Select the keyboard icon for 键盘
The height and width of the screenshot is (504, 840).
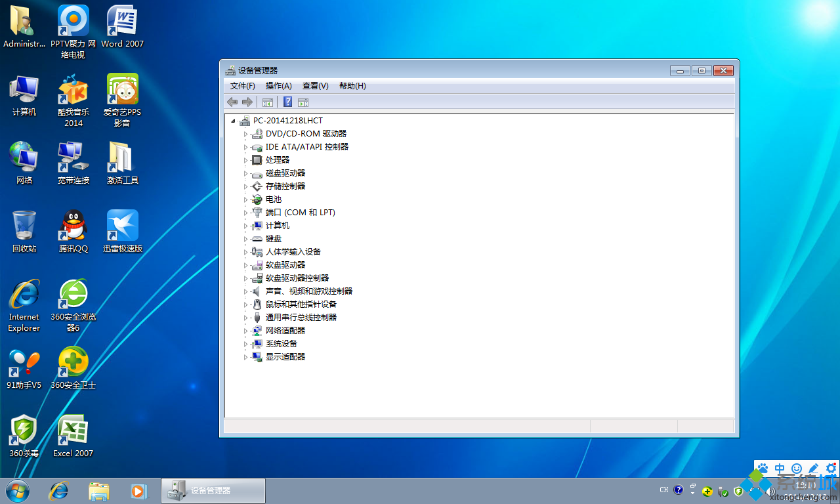click(257, 239)
